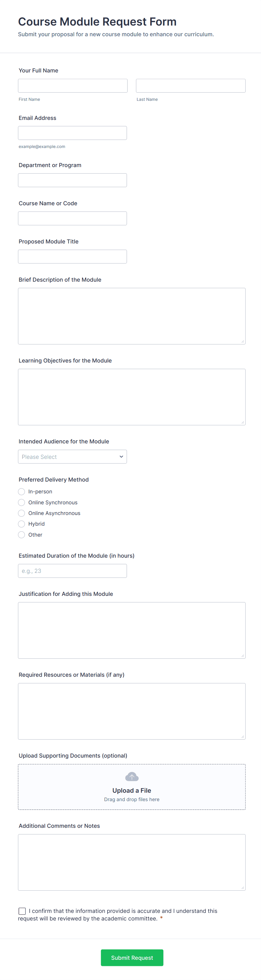Screen dimensions: 261x980
Task: Focus the First Name field
Action: (x=73, y=86)
